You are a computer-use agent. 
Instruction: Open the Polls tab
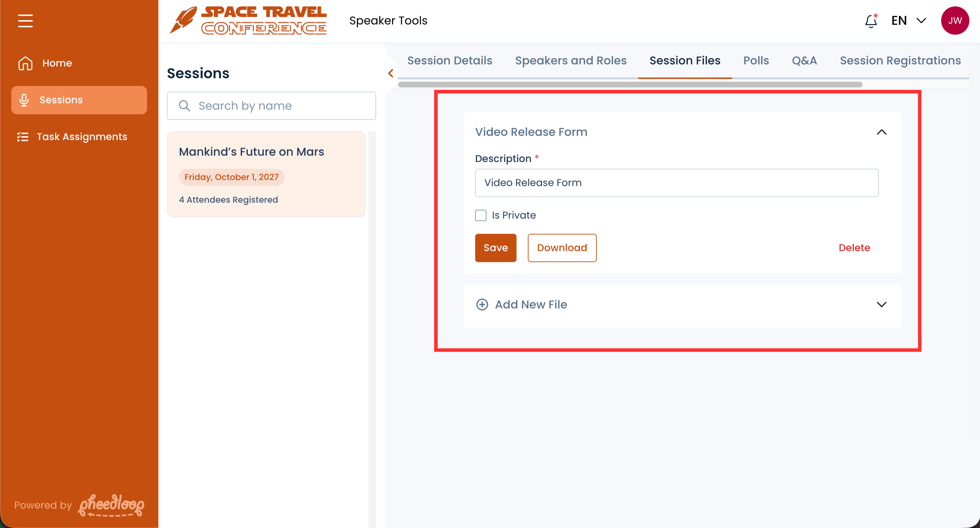click(756, 61)
